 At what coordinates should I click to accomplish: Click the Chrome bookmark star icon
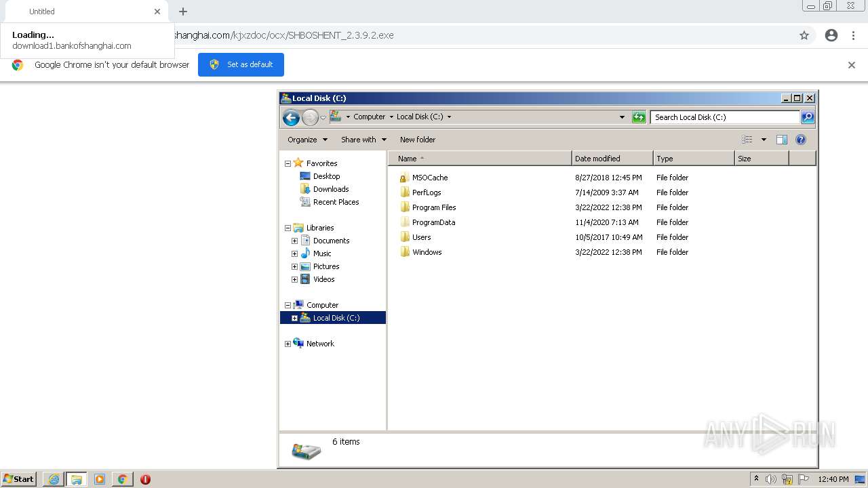point(804,35)
